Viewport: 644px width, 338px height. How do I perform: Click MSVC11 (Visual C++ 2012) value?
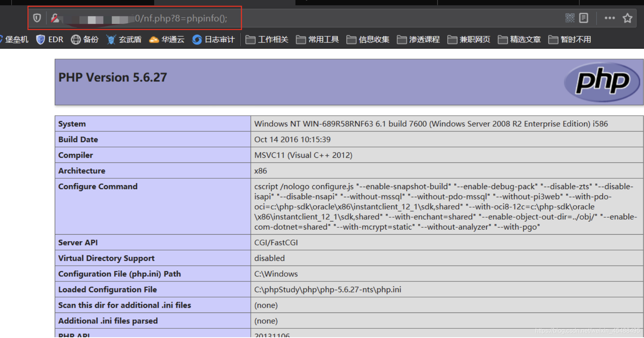tap(303, 155)
